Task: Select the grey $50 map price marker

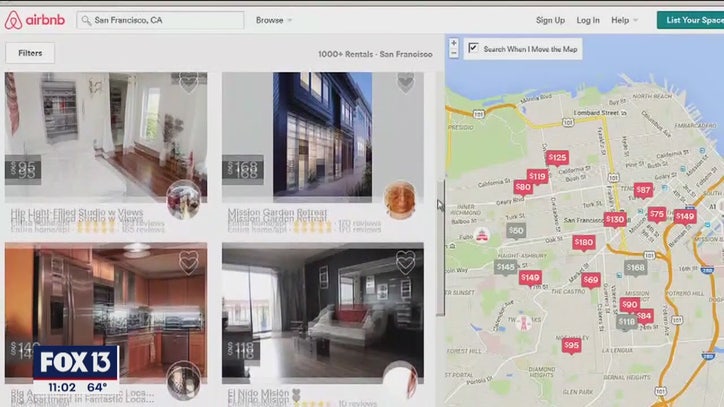Action: [x=516, y=231]
